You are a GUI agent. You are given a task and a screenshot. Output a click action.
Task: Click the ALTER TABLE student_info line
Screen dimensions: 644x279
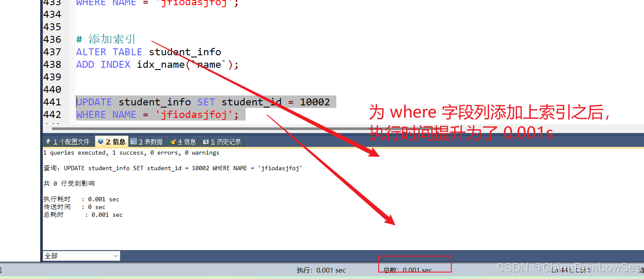coord(148,52)
